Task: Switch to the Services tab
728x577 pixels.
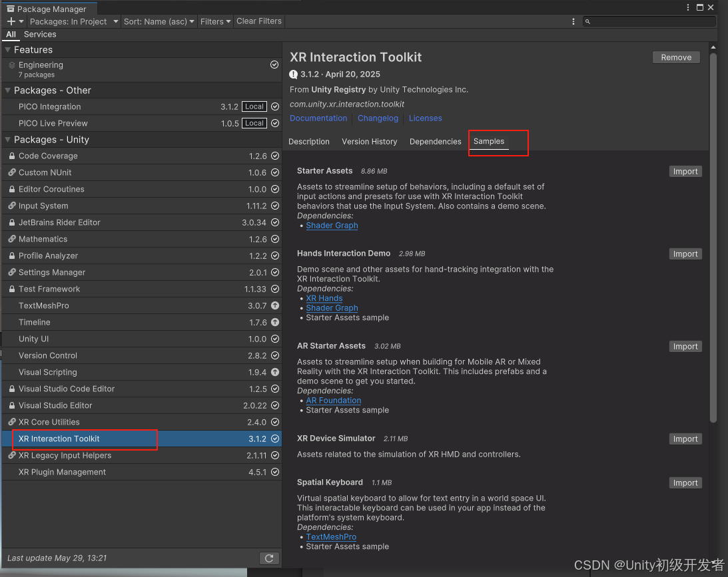Action: 40,35
